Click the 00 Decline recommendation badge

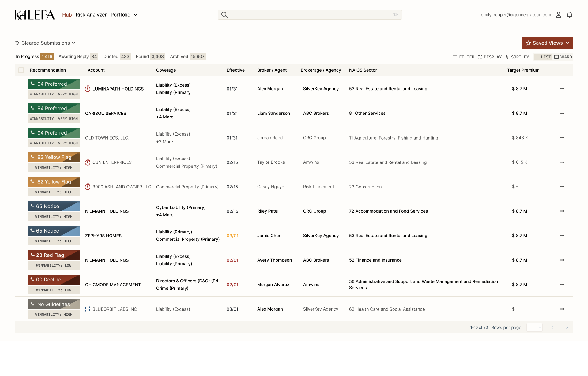[x=54, y=280]
